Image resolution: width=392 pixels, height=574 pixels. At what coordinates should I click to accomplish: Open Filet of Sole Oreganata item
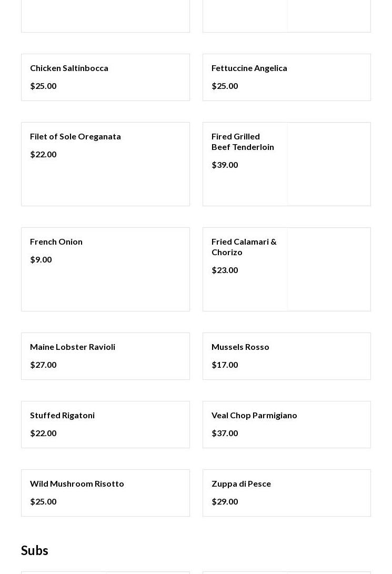pos(75,136)
